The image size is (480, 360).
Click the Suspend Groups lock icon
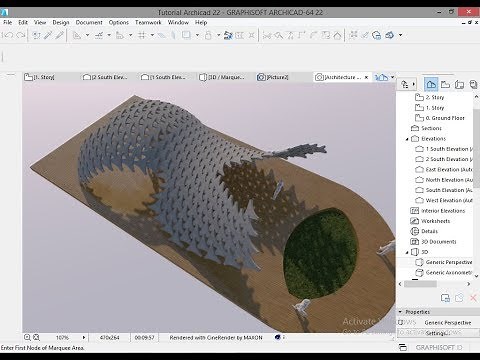[208, 35]
